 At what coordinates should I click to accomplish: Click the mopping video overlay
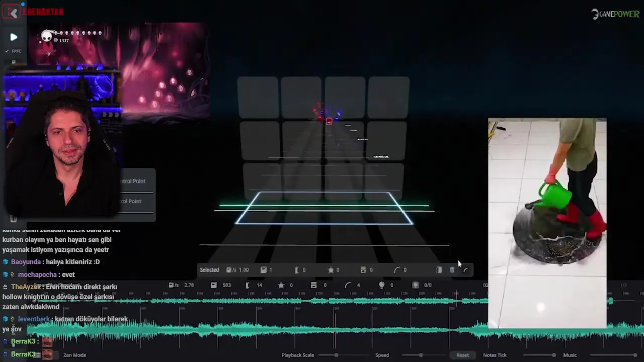click(x=547, y=223)
